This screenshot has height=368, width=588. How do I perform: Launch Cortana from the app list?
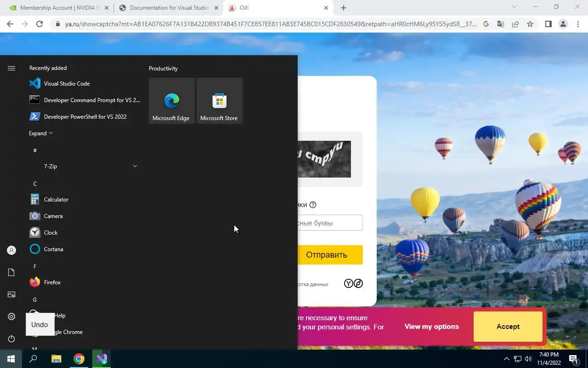tap(85, 249)
